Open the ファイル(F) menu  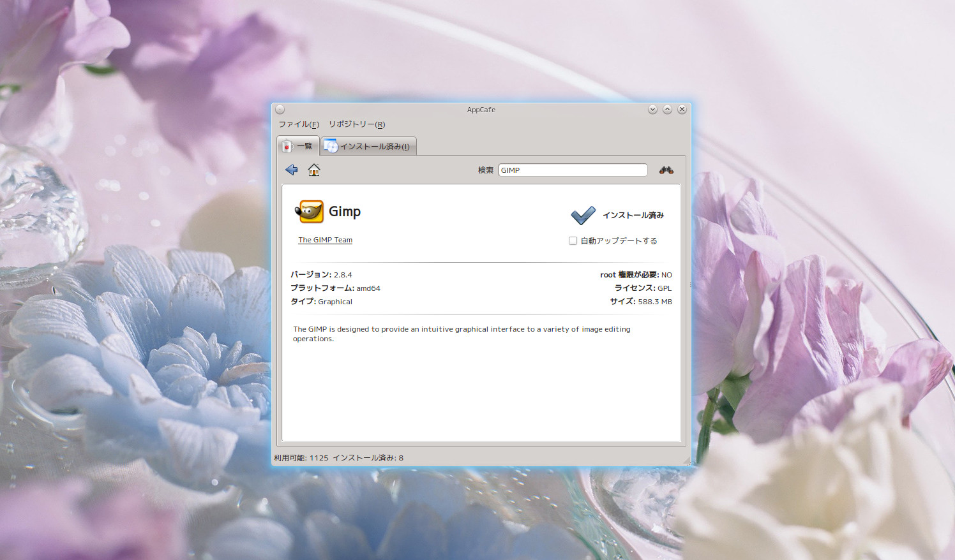click(x=299, y=124)
